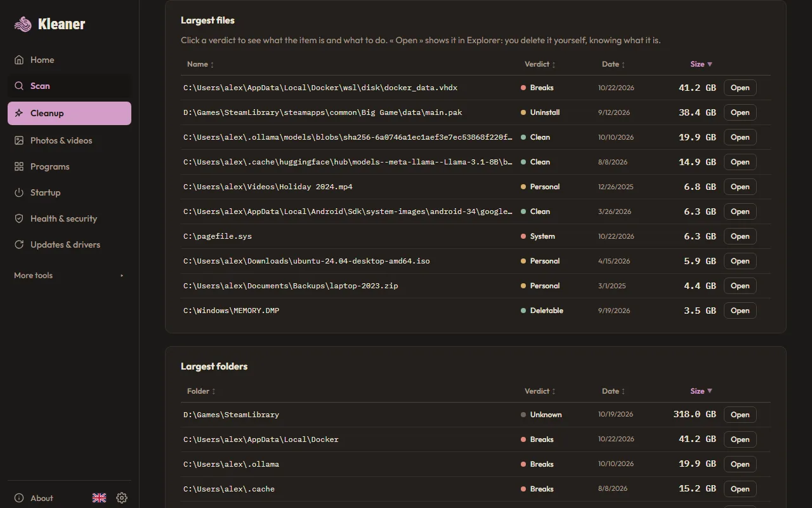The height and width of the screenshot is (508, 812).
Task: Go to Home via its house icon
Action: 19,60
